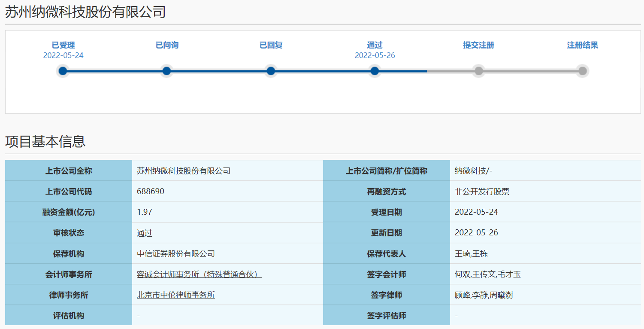Image resolution: width=644 pixels, height=329 pixels.
Task: Select the 提交注册 stage label
Action: [479, 45]
